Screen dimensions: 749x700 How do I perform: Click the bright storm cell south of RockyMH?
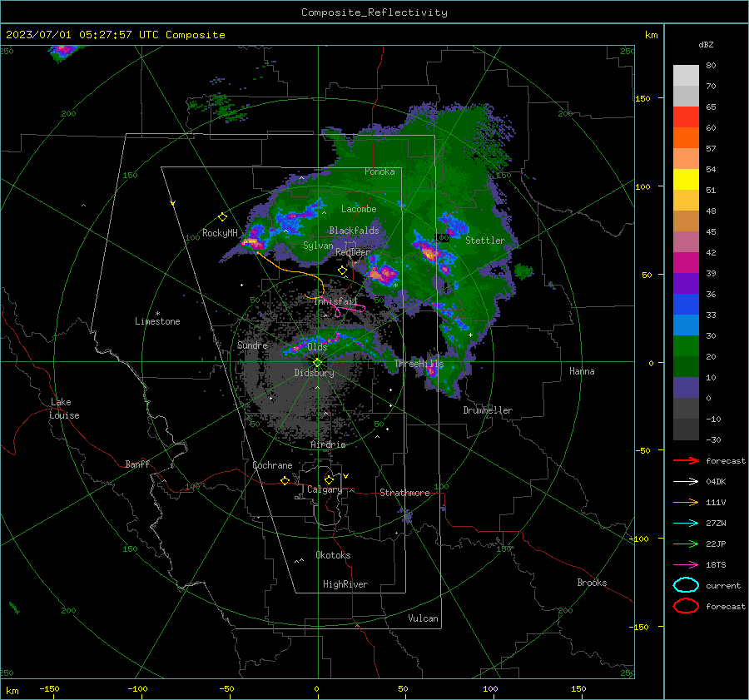[251, 242]
